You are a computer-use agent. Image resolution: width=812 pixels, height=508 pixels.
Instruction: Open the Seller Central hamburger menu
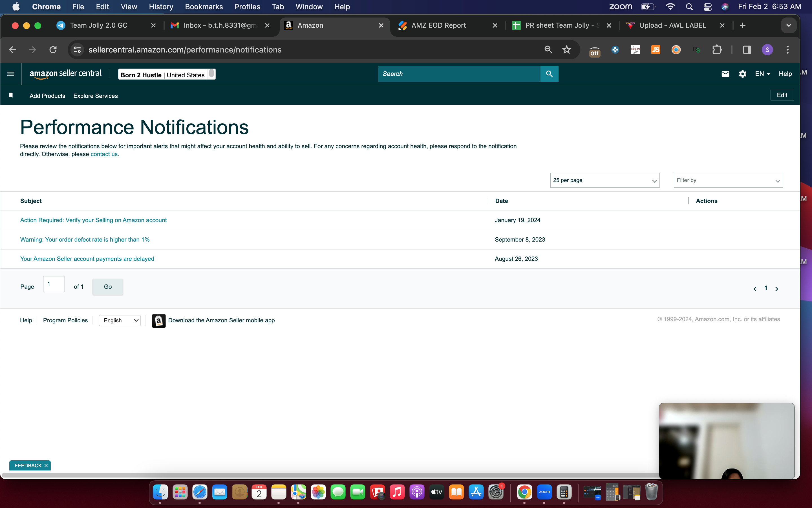coord(11,74)
